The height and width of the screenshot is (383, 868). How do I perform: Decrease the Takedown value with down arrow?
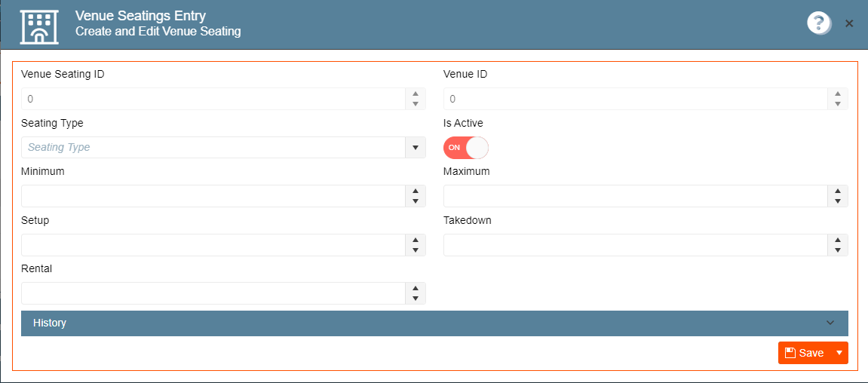click(x=838, y=250)
